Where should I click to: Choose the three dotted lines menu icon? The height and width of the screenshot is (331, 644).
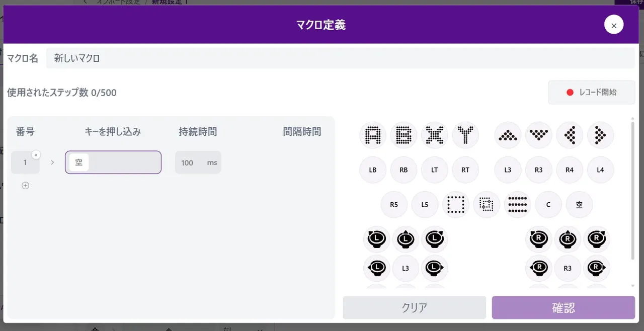(517, 205)
